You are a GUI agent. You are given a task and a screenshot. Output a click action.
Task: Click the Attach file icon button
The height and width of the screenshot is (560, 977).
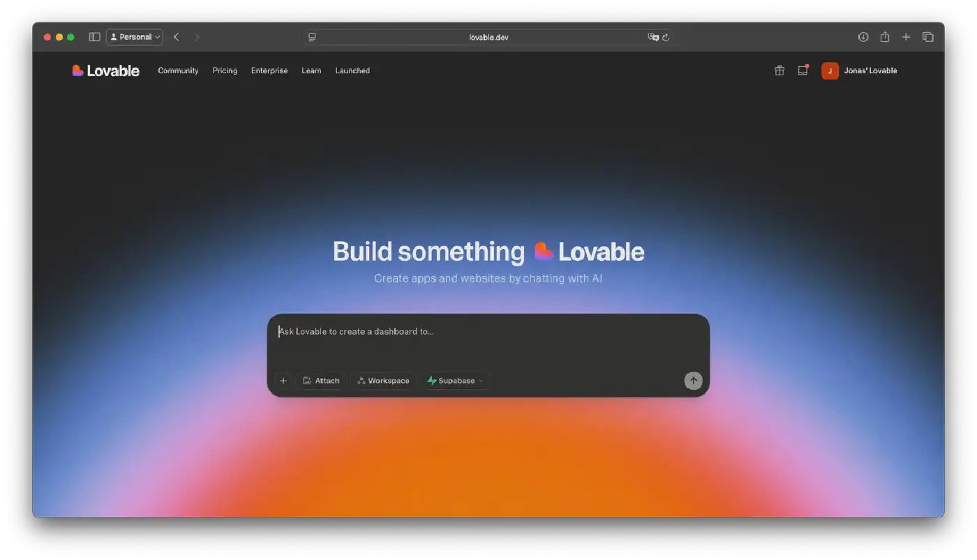pyautogui.click(x=307, y=380)
